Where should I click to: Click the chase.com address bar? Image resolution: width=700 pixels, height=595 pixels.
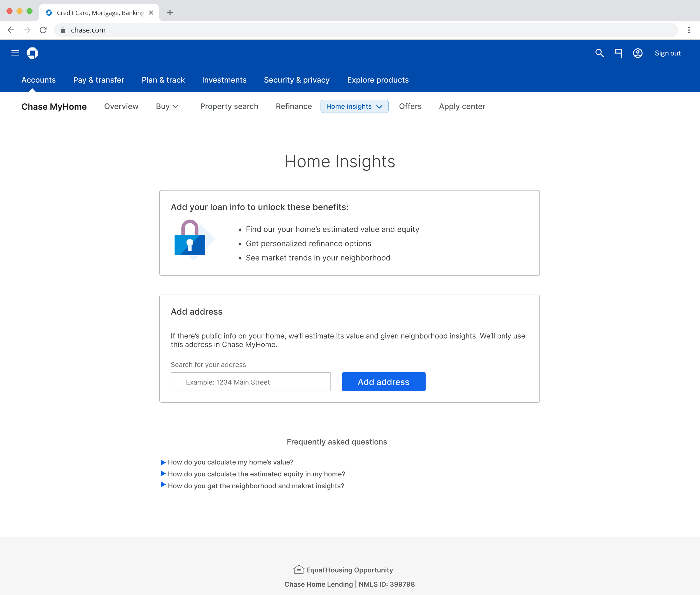pos(366,30)
